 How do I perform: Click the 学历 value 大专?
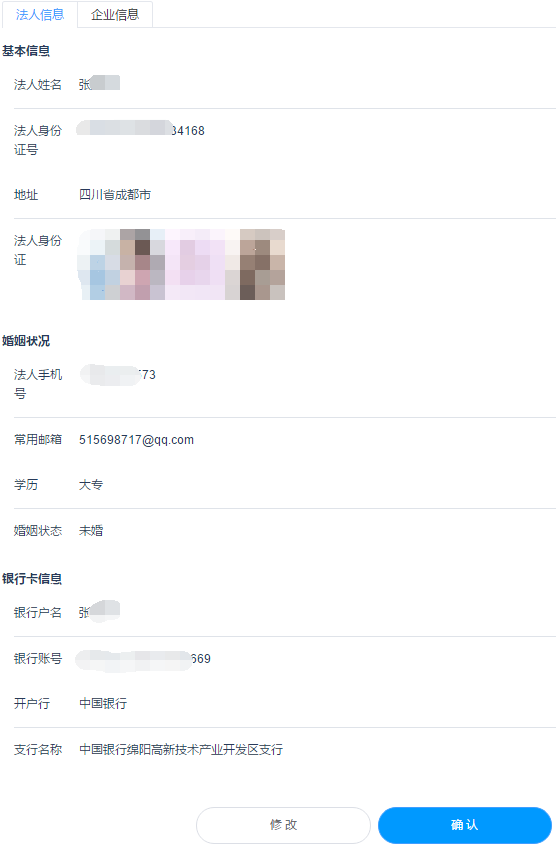[x=91, y=484]
